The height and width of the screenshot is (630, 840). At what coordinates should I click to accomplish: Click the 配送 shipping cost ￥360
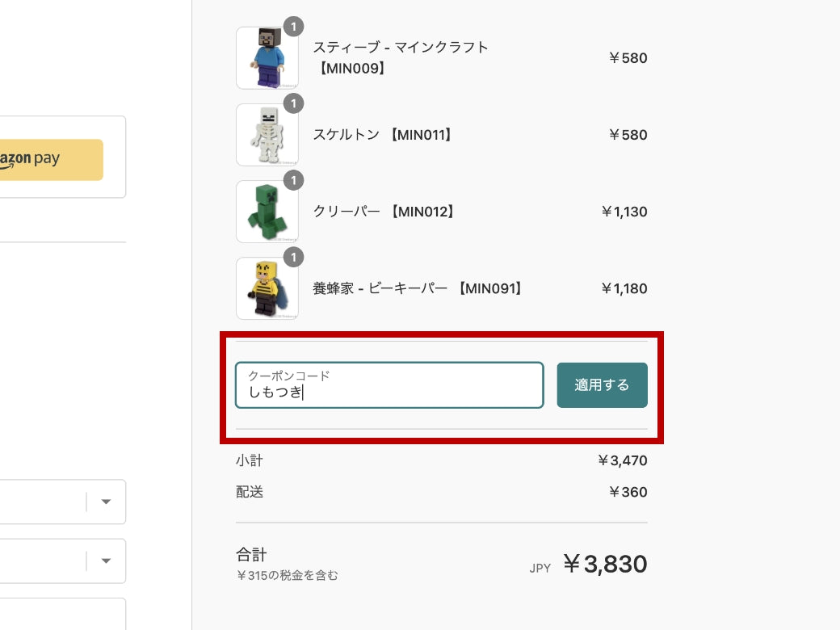[628, 492]
